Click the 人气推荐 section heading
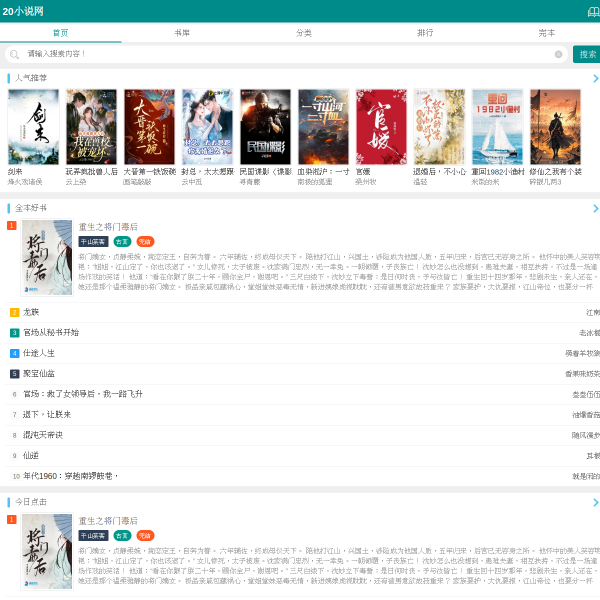 click(x=31, y=78)
